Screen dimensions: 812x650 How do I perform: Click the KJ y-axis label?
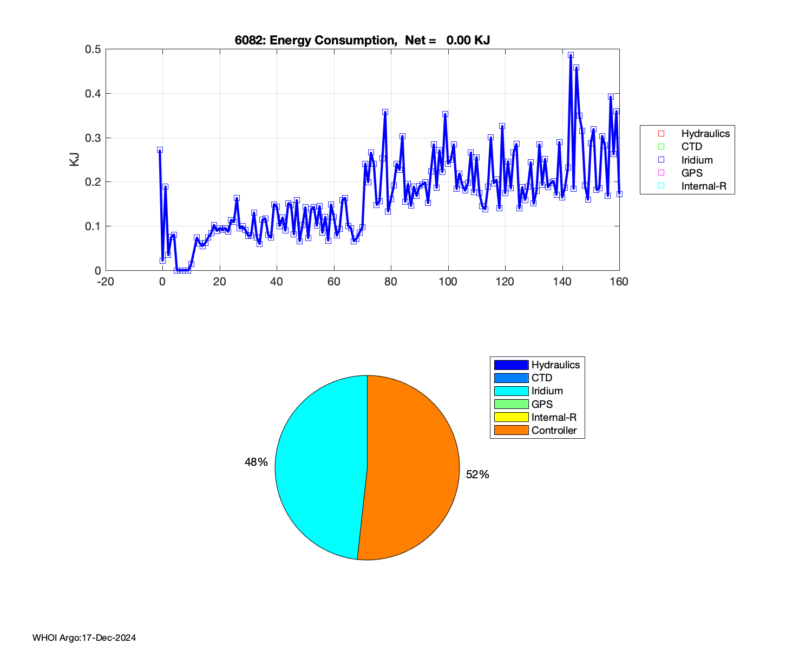pyautogui.click(x=74, y=159)
